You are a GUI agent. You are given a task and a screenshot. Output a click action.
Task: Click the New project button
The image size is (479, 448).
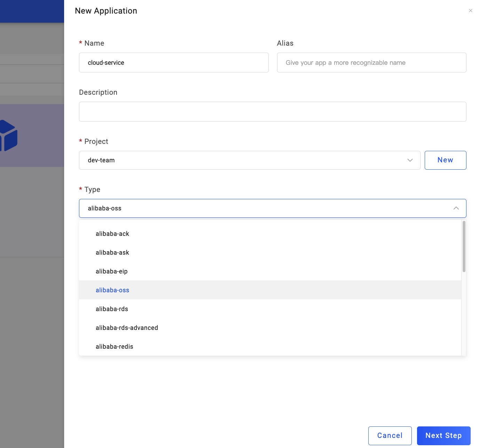[445, 160]
